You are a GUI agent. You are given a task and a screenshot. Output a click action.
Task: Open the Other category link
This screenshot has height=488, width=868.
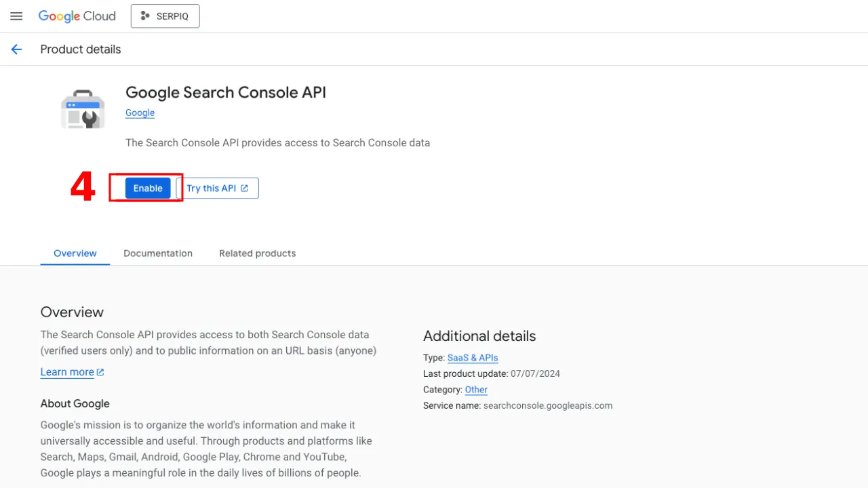tap(476, 390)
